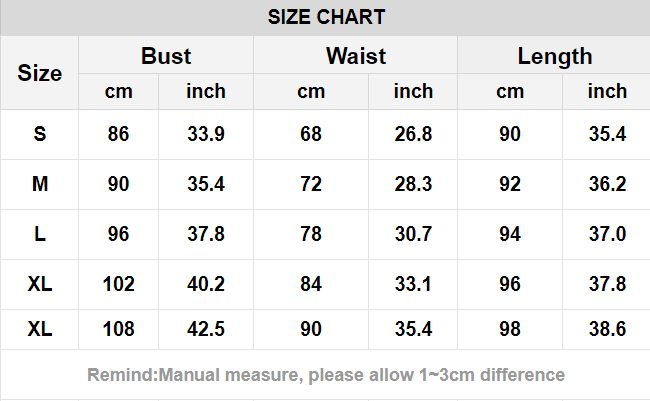This screenshot has height=401, width=650.
Task: Click the bust 33.9 inch cell
Action: (206, 134)
